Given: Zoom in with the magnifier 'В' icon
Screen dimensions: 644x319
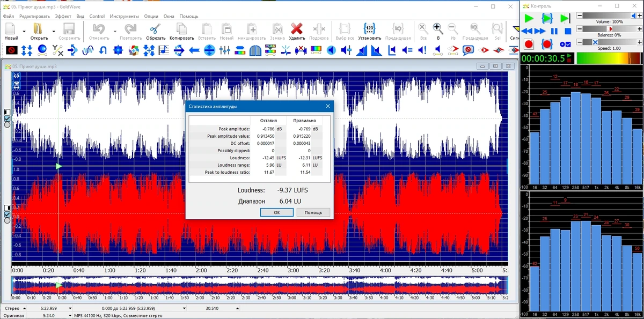Looking at the screenshot, I should pyautogui.click(x=438, y=28).
